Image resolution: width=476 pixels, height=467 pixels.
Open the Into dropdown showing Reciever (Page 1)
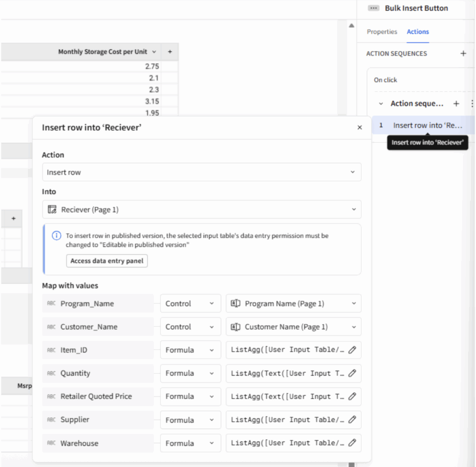[x=201, y=209]
